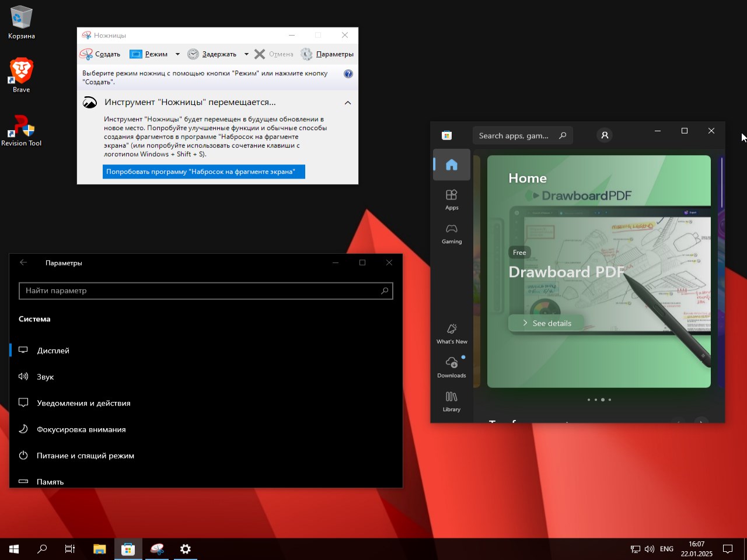Open the Brave browser desktop shortcut

pyautogui.click(x=22, y=75)
